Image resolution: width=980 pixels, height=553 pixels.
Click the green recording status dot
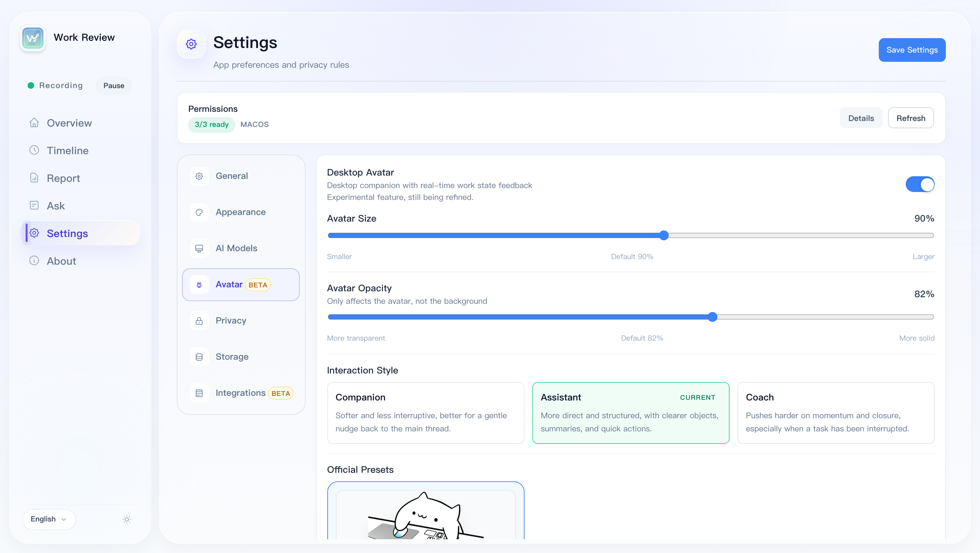click(31, 85)
